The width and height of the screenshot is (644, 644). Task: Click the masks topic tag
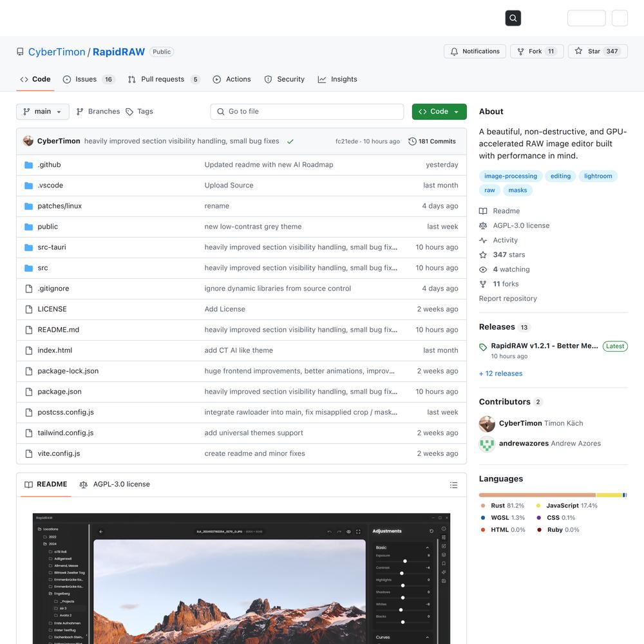point(518,190)
